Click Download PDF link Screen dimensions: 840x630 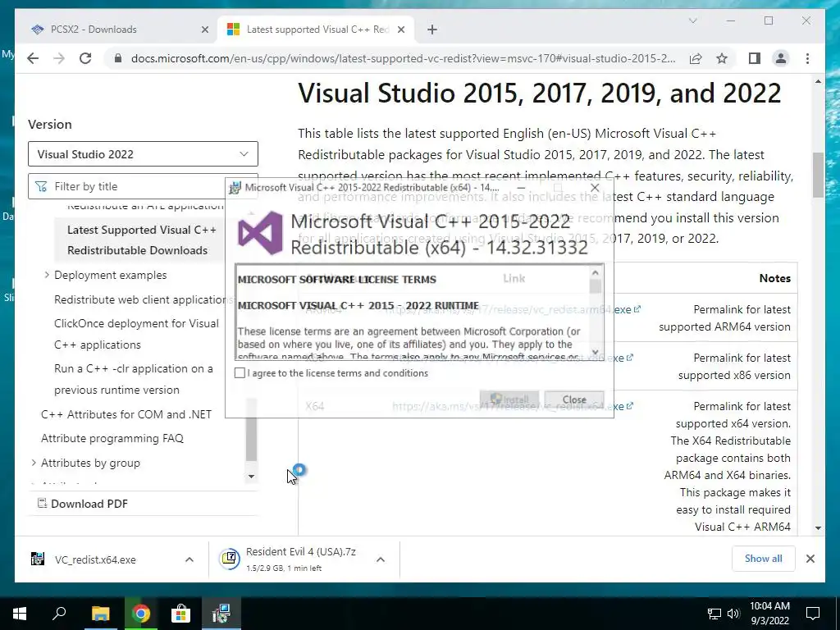83,504
